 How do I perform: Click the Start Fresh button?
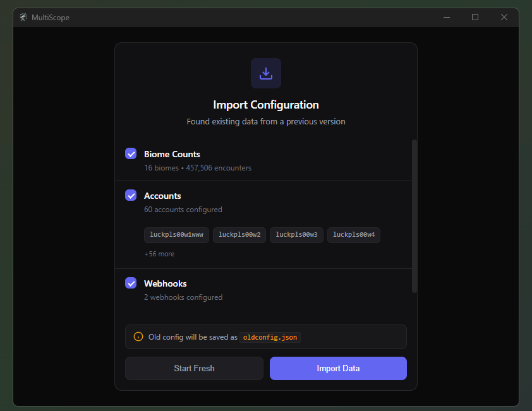tap(194, 368)
